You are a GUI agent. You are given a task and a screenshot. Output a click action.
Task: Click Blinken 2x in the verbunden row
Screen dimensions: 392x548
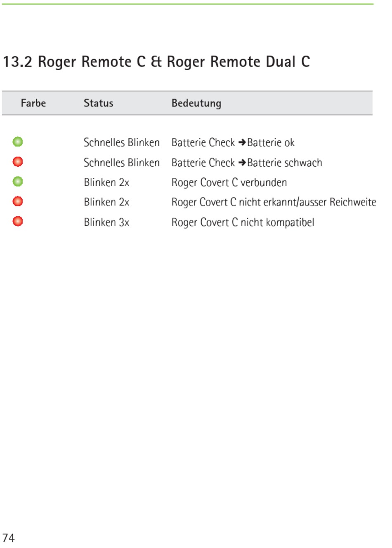click(106, 182)
